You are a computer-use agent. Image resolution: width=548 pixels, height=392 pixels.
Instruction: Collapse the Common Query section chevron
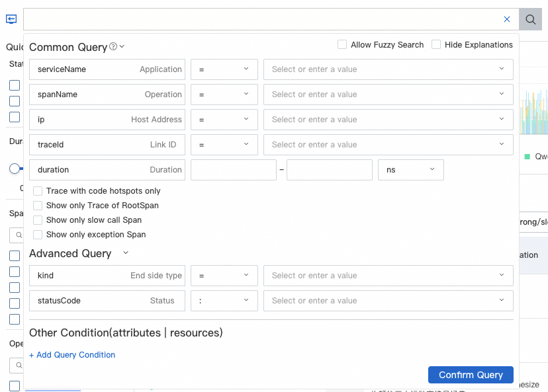click(x=122, y=46)
